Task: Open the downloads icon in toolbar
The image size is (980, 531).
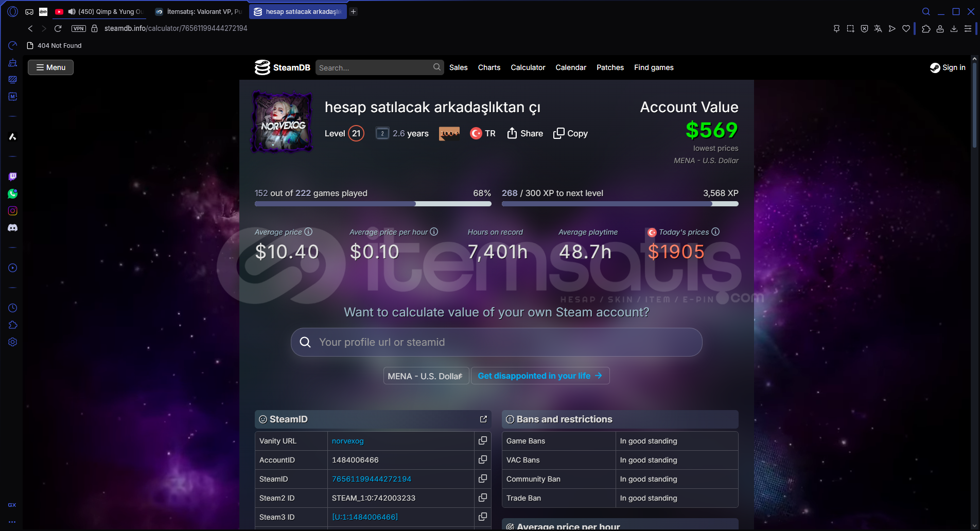Action: (x=954, y=28)
